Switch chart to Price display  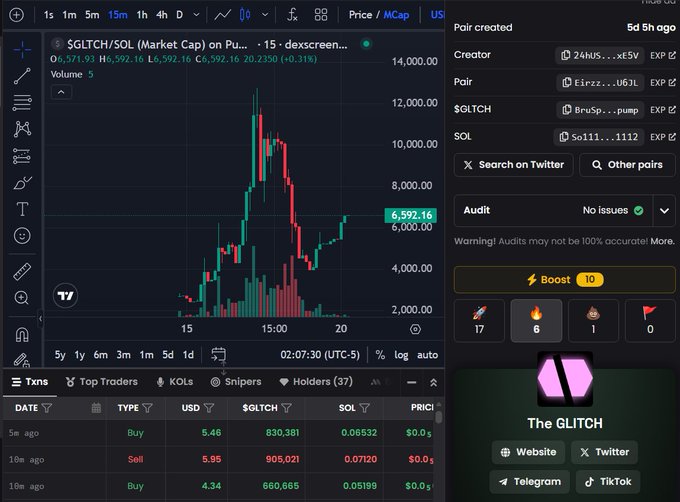click(x=360, y=15)
